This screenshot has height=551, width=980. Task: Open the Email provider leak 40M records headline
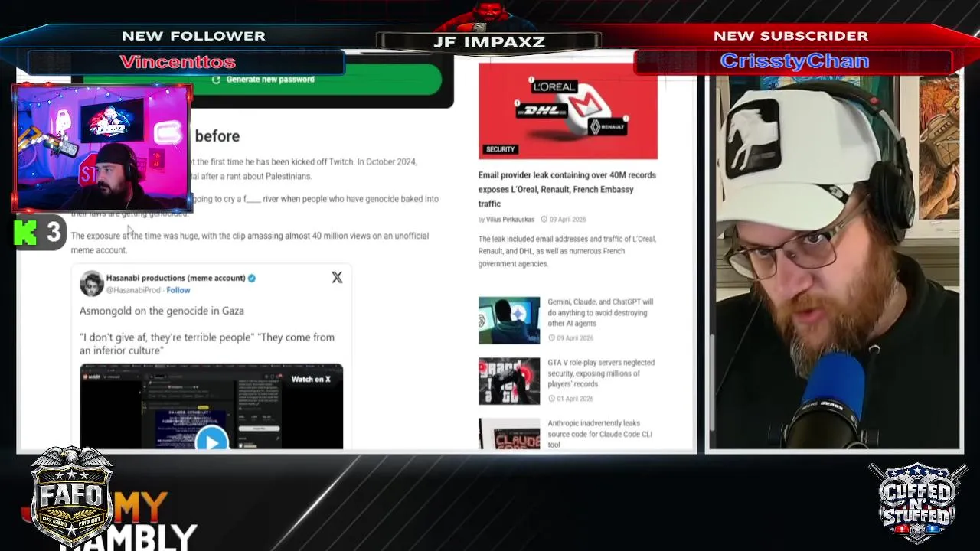567,189
